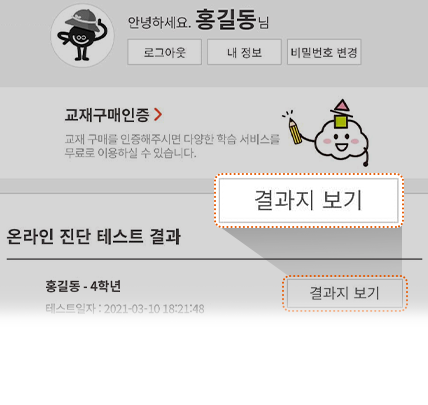Click the hat on the profile character
The height and width of the screenshot is (405, 428).
coord(83,20)
